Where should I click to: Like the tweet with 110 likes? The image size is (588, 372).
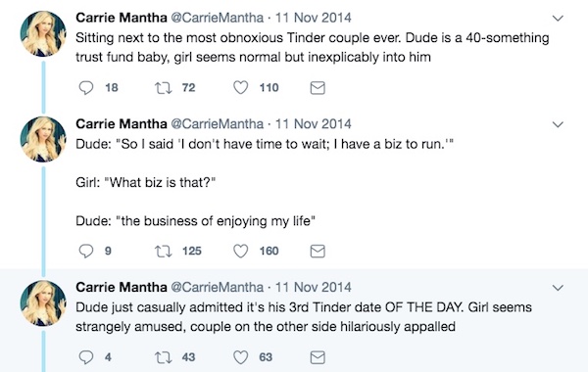pos(241,88)
